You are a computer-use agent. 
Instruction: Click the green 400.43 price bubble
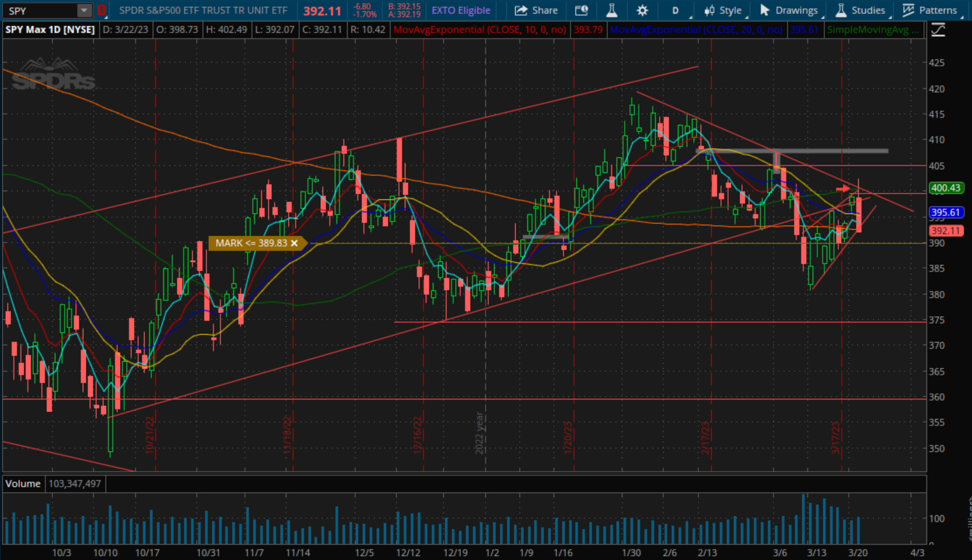tap(946, 188)
